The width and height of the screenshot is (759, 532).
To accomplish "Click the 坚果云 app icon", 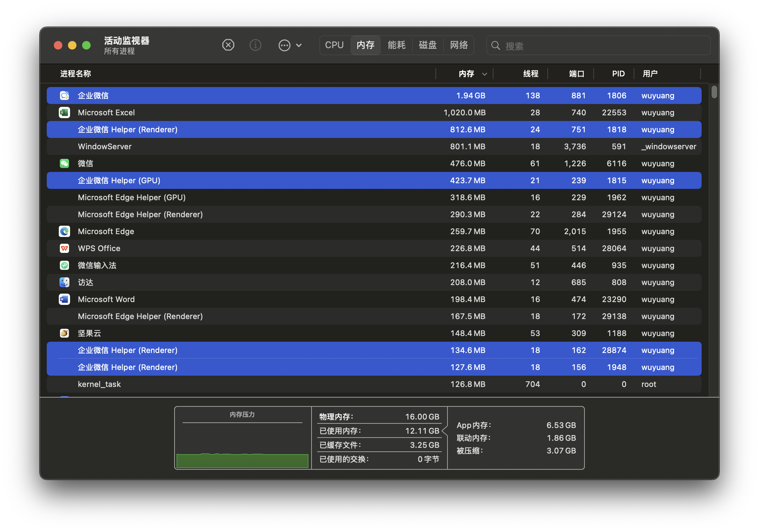I will pos(64,333).
